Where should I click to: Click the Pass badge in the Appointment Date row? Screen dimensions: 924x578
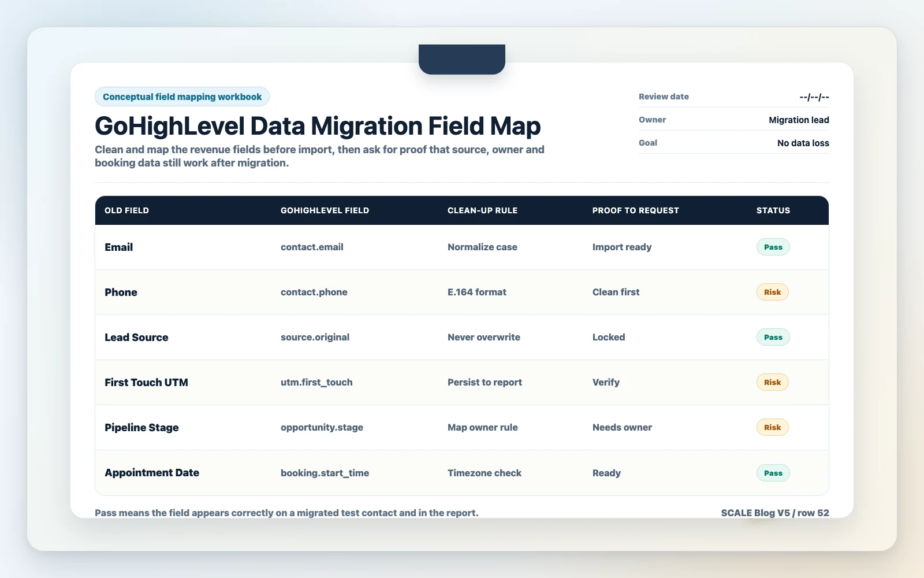pyautogui.click(x=773, y=473)
